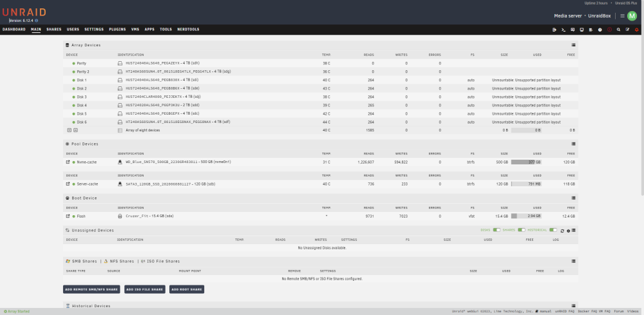
Task: Click Add Root Share button
Action: [187, 289]
